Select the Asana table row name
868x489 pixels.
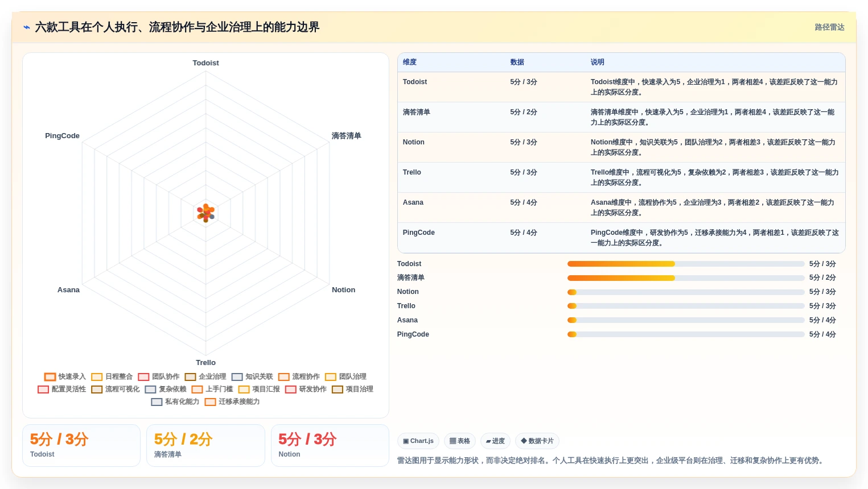tap(413, 202)
